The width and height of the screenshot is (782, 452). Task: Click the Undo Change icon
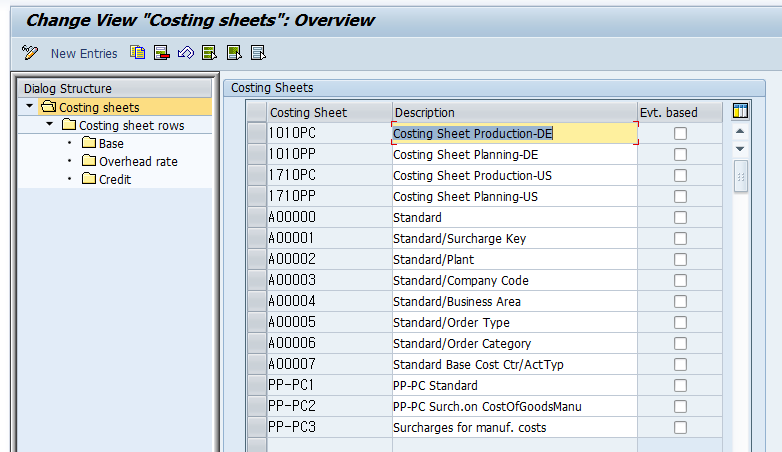[186, 52]
